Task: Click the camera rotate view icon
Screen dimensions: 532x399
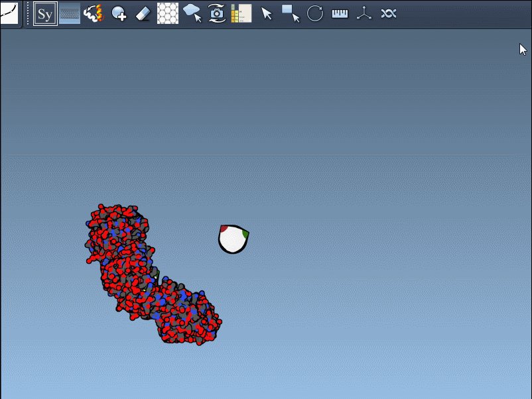Action: coord(217,13)
